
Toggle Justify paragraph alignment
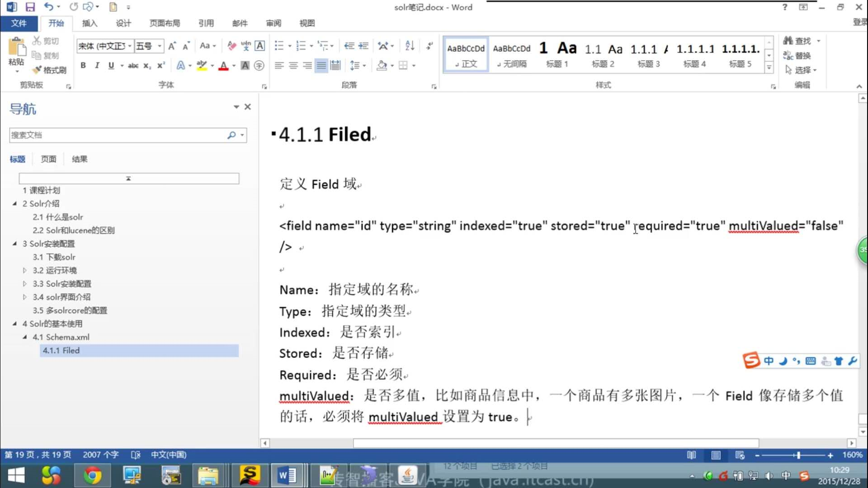[321, 66]
